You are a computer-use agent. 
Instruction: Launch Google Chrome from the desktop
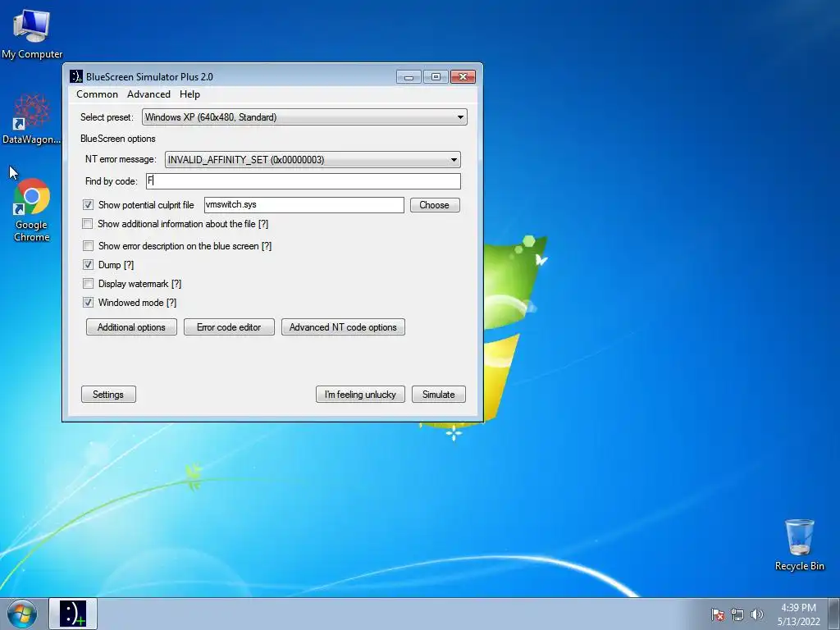[32, 210]
